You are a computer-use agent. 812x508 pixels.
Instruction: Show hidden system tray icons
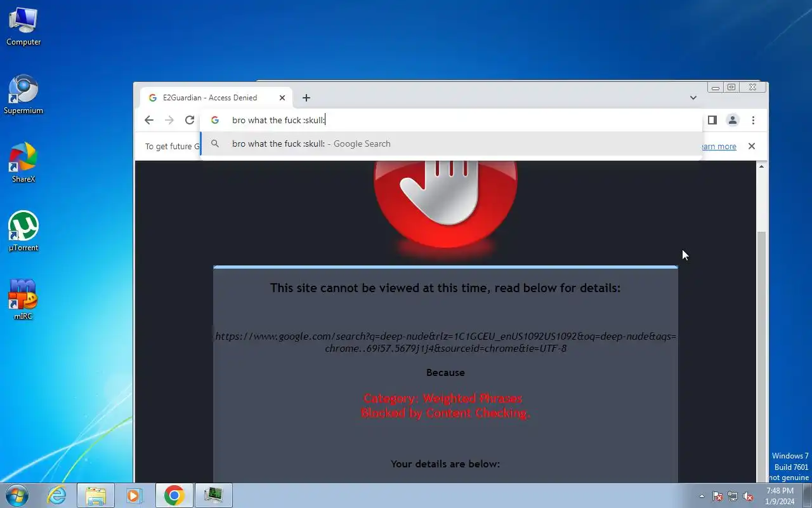702,496
